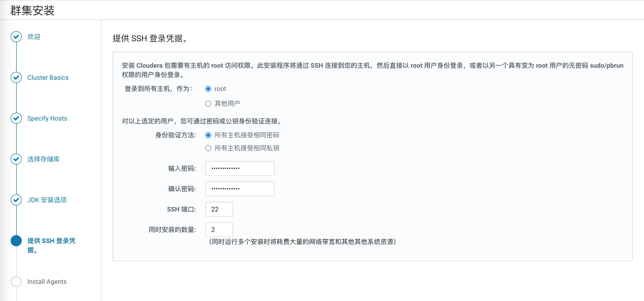The height and width of the screenshot is (301, 644).
Task: Choose 其他用户 as the login user
Action: point(208,103)
